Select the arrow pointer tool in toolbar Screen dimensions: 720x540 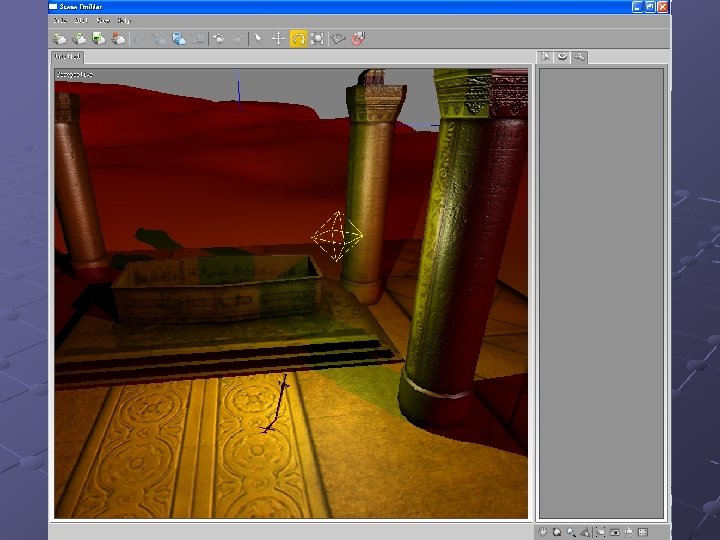[x=258, y=39]
